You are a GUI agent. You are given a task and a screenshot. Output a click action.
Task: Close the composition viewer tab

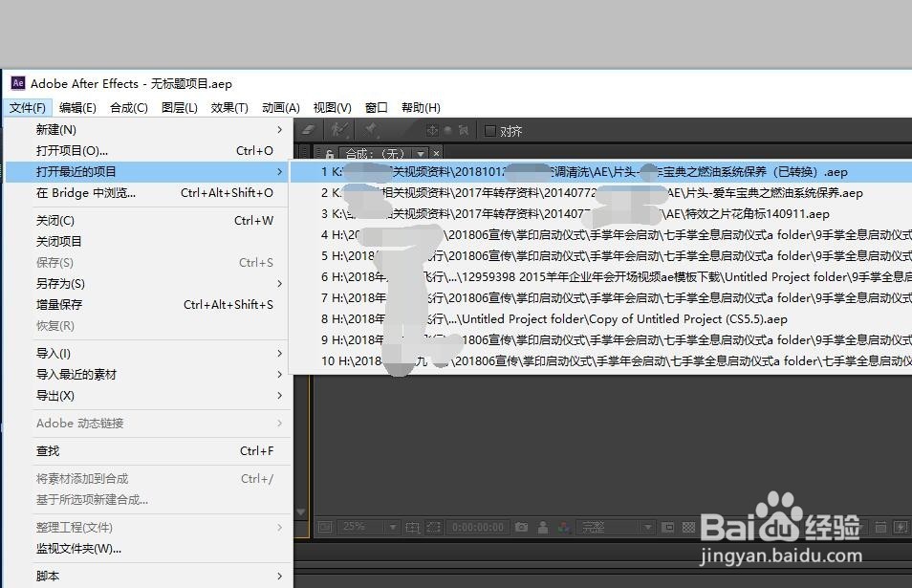click(436, 154)
